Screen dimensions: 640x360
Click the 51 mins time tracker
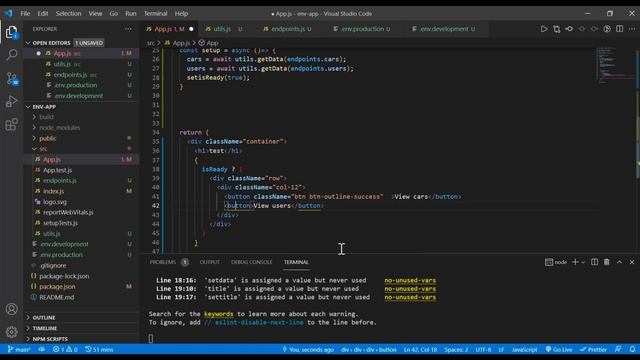point(99,349)
